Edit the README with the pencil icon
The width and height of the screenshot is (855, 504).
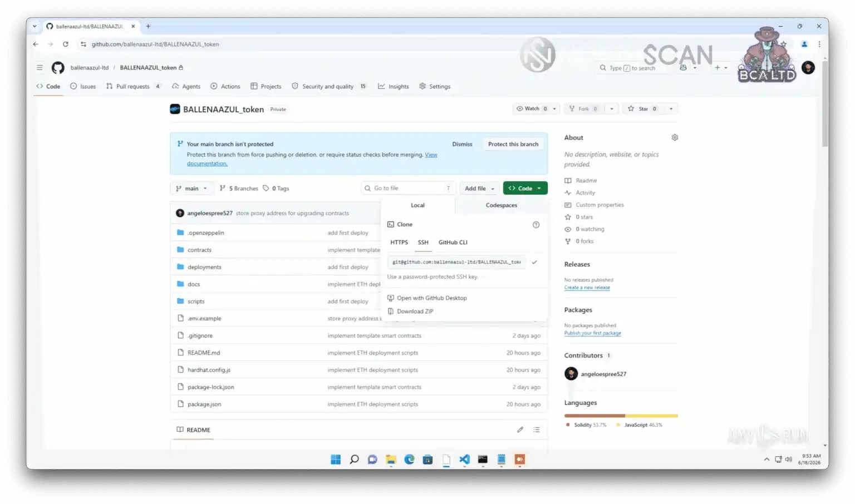click(520, 429)
